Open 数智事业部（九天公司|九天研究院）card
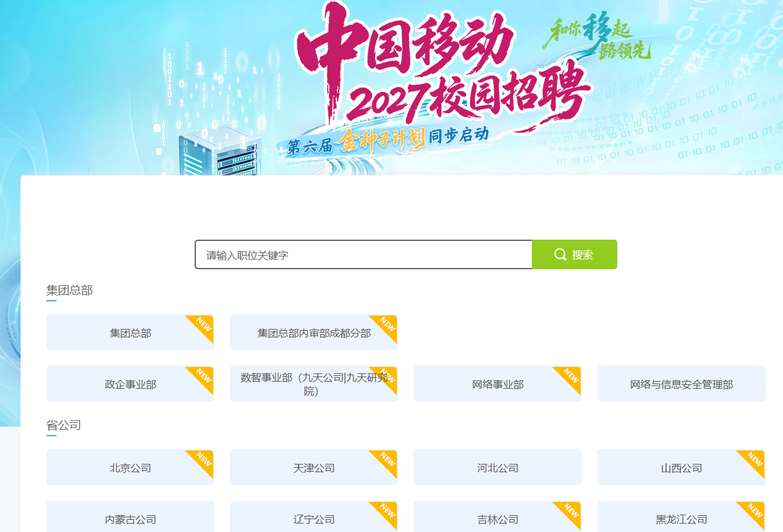Screen dimensions: 783x532 coord(314,384)
